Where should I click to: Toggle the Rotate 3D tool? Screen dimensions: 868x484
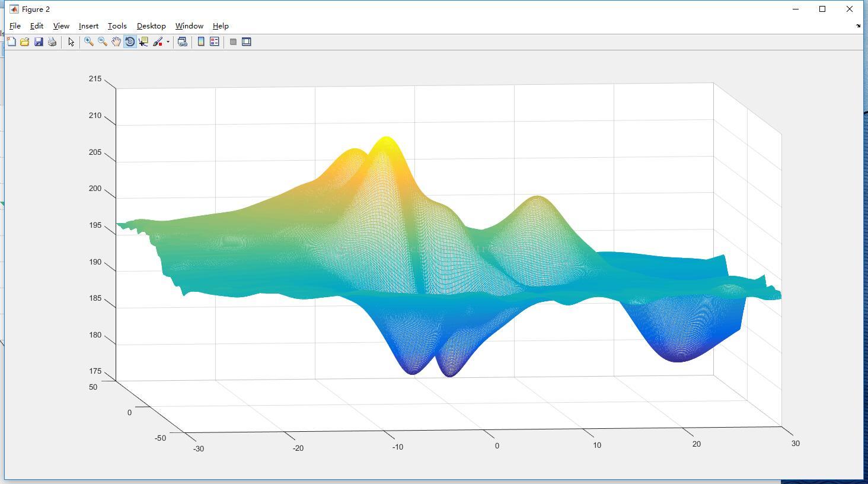click(x=130, y=42)
